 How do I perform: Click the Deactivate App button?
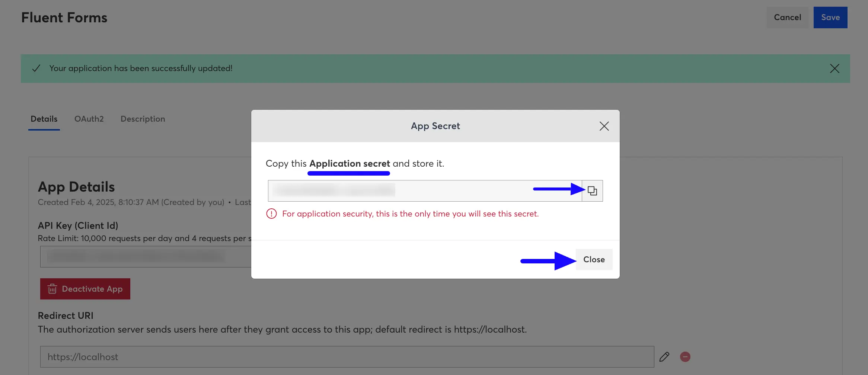(x=85, y=289)
